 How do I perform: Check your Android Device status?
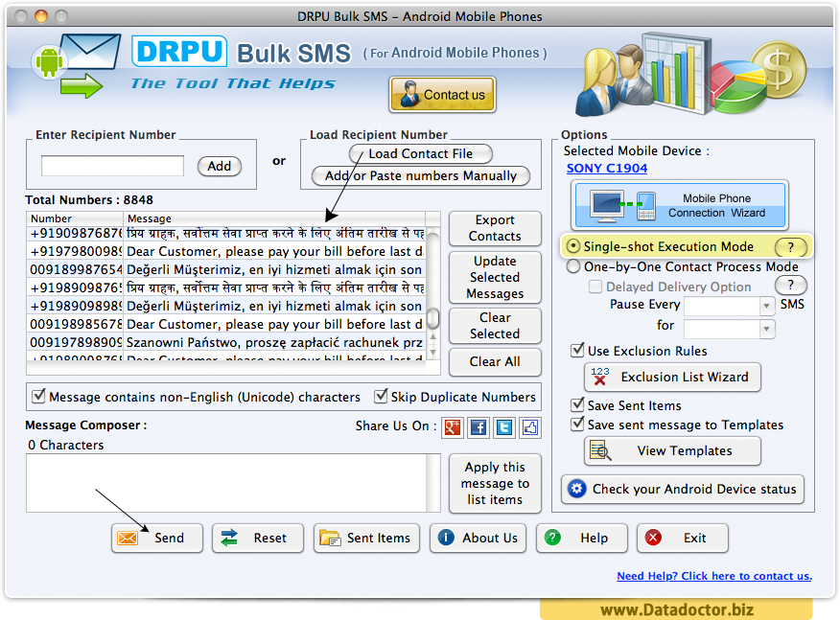[683, 489]
